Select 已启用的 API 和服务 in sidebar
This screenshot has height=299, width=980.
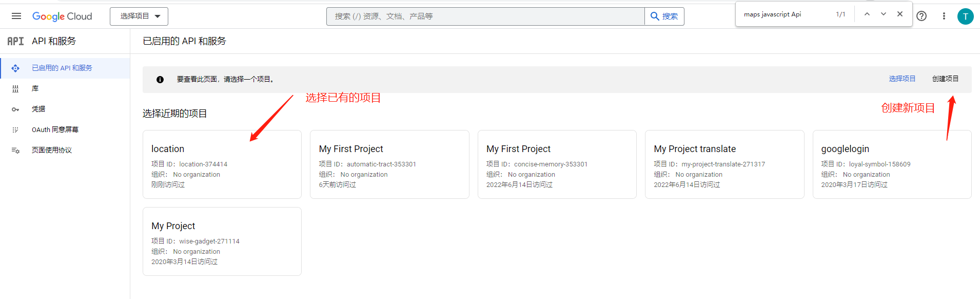(65, 68)
